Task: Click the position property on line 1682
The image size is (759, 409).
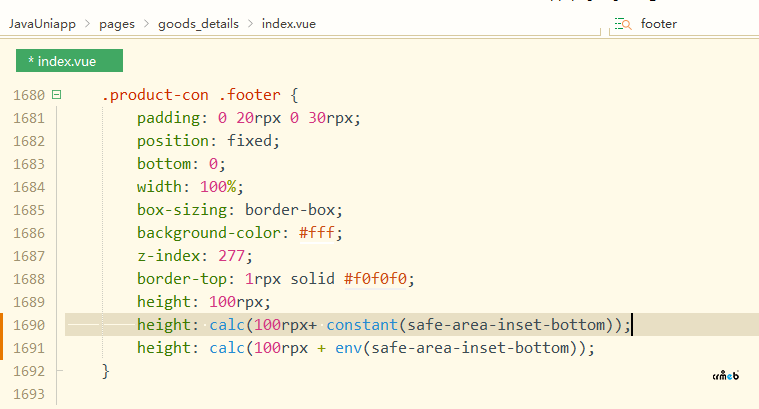Action: [x=171, y=141]
